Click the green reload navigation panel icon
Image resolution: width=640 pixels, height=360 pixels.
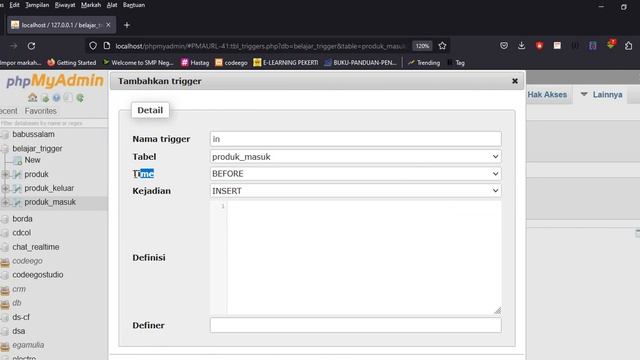(x=80, y=98)
